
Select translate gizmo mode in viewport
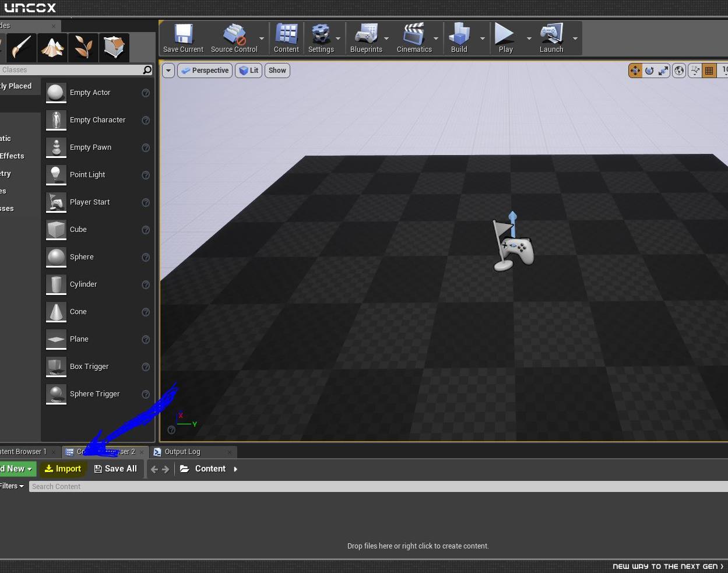pos(635,71)
